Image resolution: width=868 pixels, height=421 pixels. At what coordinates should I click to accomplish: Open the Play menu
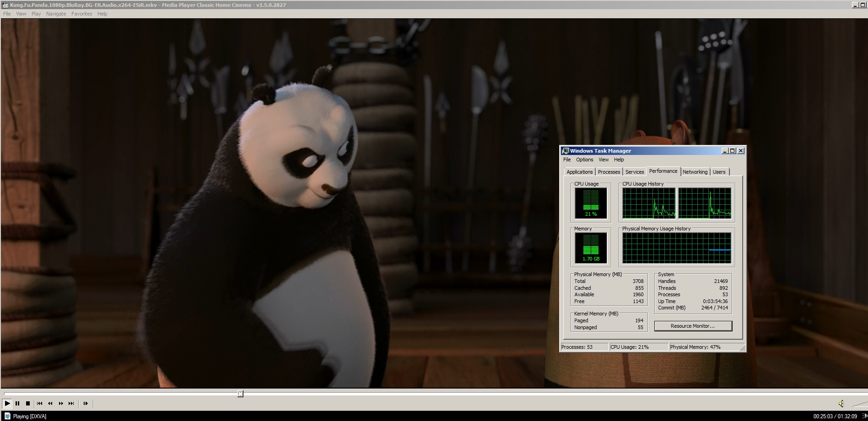point(36,14)
